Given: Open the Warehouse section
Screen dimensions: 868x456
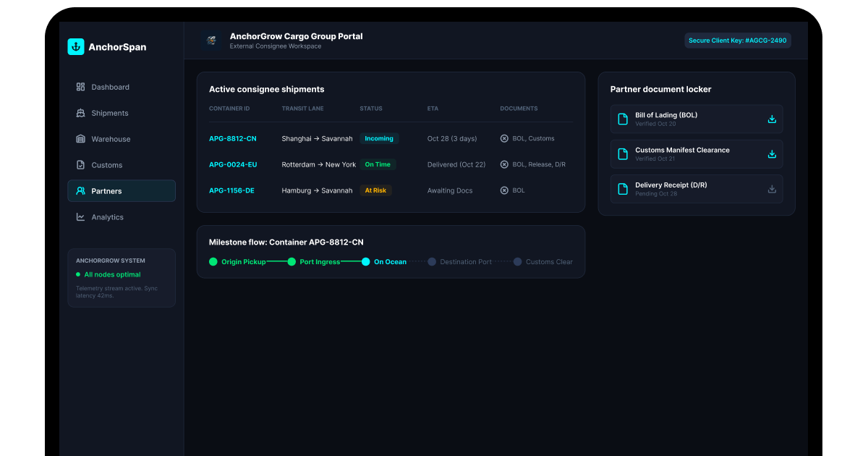Looking at the screenshot, I should (x=122, y=139).
